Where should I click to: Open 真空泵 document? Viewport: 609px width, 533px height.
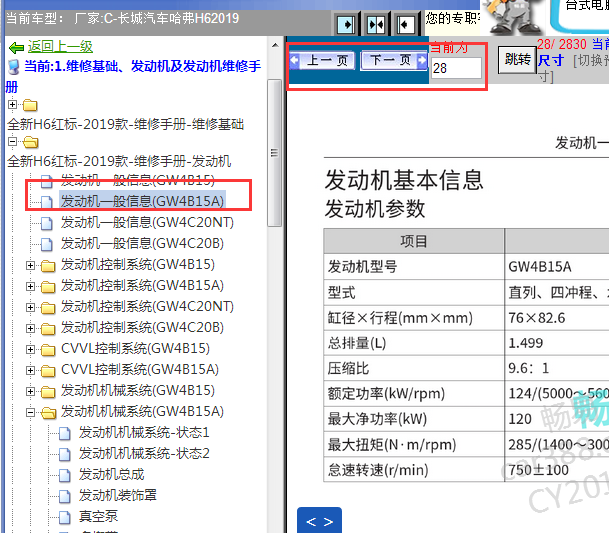(98, 516)
